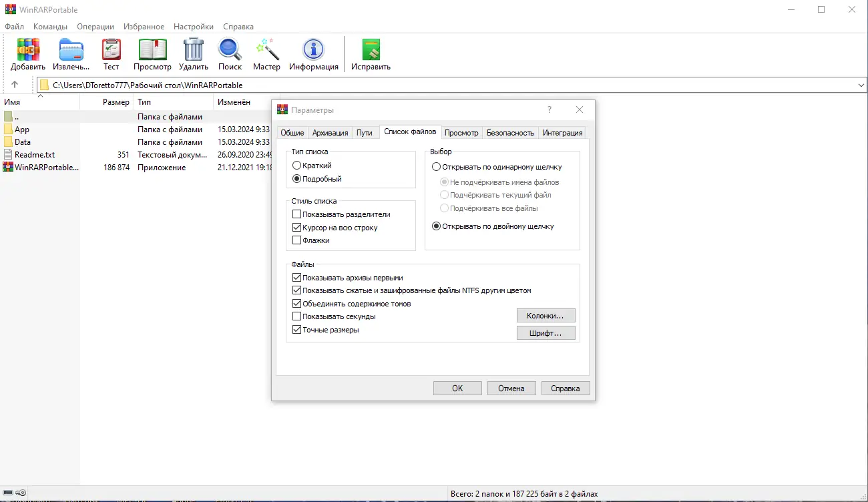Close the Параметры dialog with X

pyautogui.click(x=580, y=109)
